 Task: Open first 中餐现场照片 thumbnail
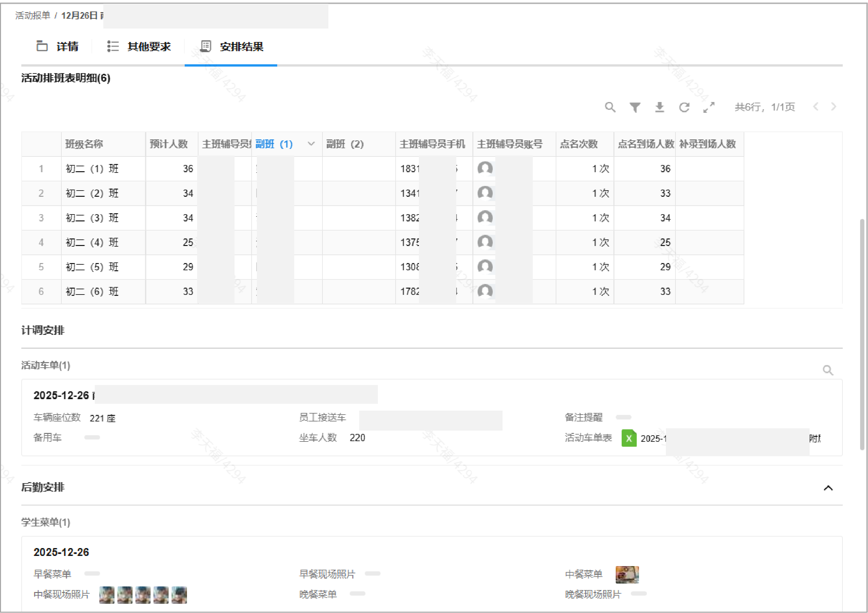[107, 595]
